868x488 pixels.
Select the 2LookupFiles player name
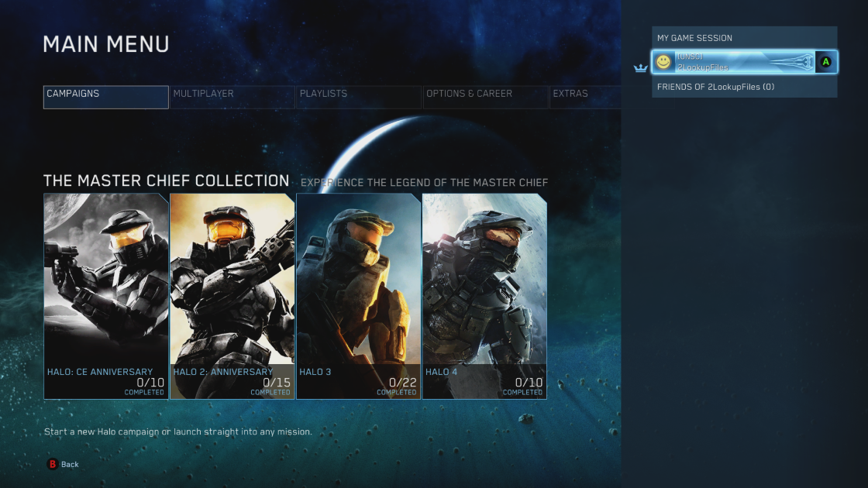(x=703, y=67)
